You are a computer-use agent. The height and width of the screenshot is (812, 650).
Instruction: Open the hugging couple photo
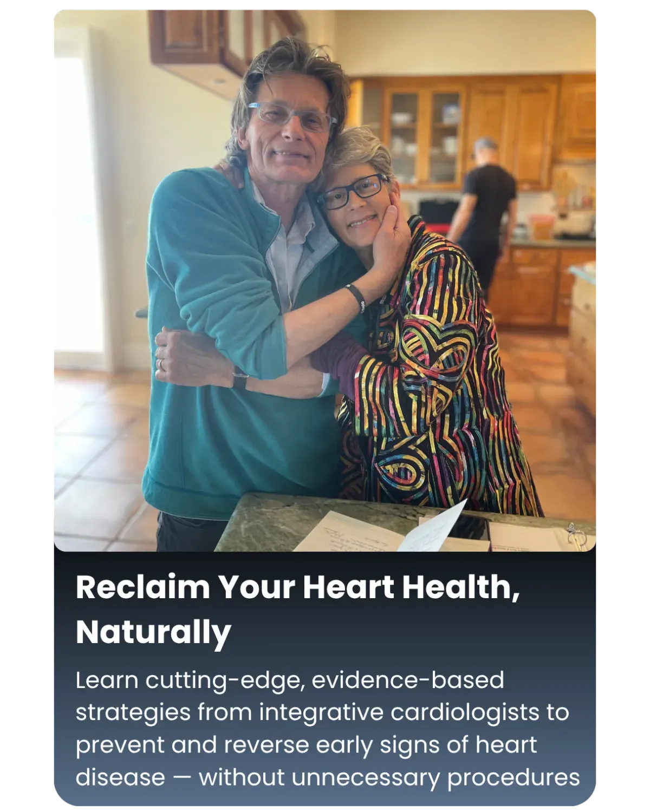pyautogui.click(x=325, y=280)
